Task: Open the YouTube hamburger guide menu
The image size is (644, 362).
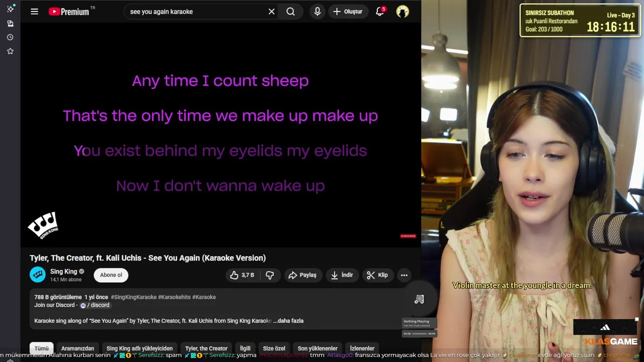Action: click(x=34, y=12)
